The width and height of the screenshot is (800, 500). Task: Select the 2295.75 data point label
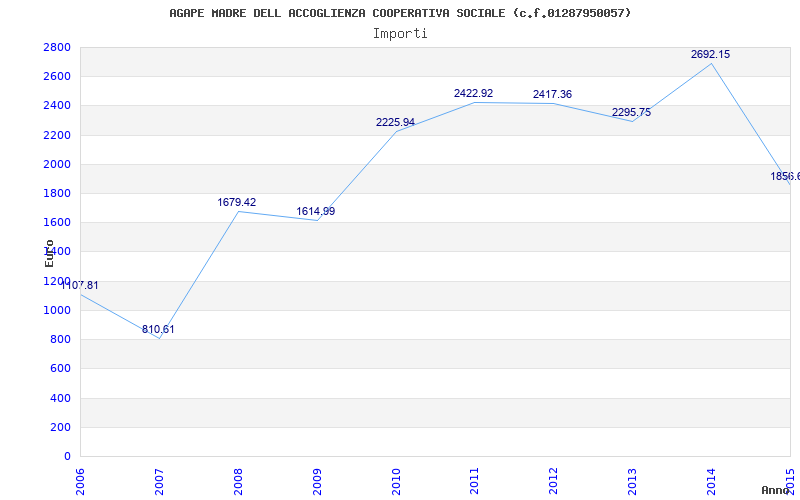(632, 112)
